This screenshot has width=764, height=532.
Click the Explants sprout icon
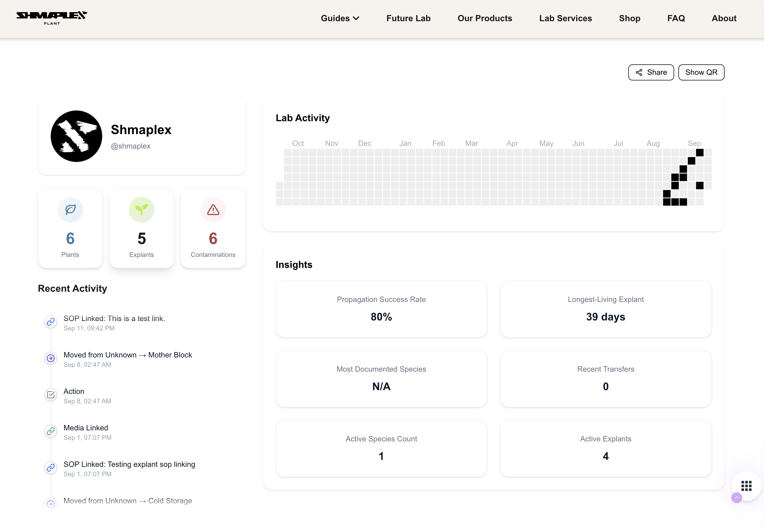pyautogui.click(x=141, y=209)
